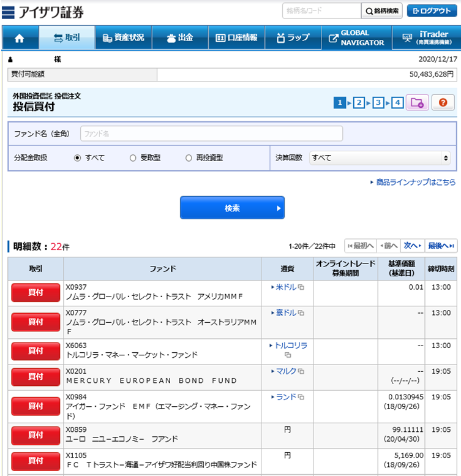This screenshot has height=476, width=461.
Task: Focus the 銘柄名/コード search field
Action: [x=322, y=11]
